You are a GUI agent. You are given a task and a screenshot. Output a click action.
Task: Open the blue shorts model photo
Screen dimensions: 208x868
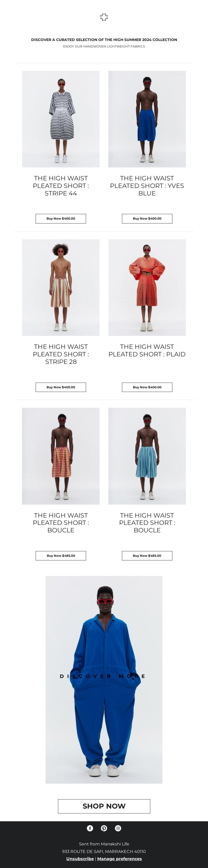pos(147,119)
